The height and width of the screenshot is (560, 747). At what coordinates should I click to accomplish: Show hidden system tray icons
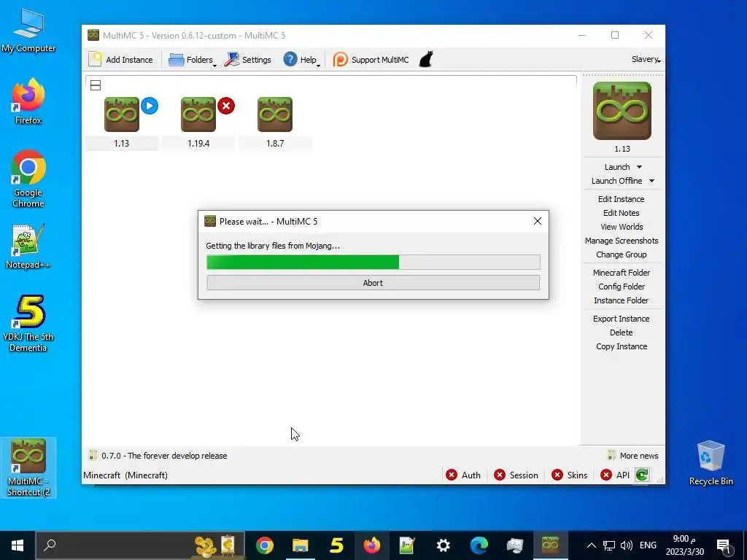pos(591,545)
